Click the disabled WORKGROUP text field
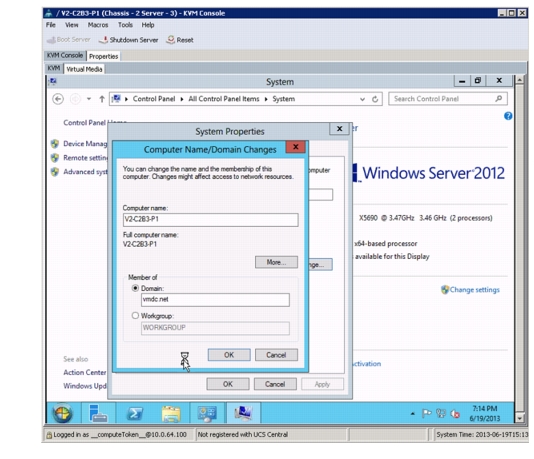Image resolution: width=534 pixels, height=459 pixels. pyautogui.click(x=215, y=328)
